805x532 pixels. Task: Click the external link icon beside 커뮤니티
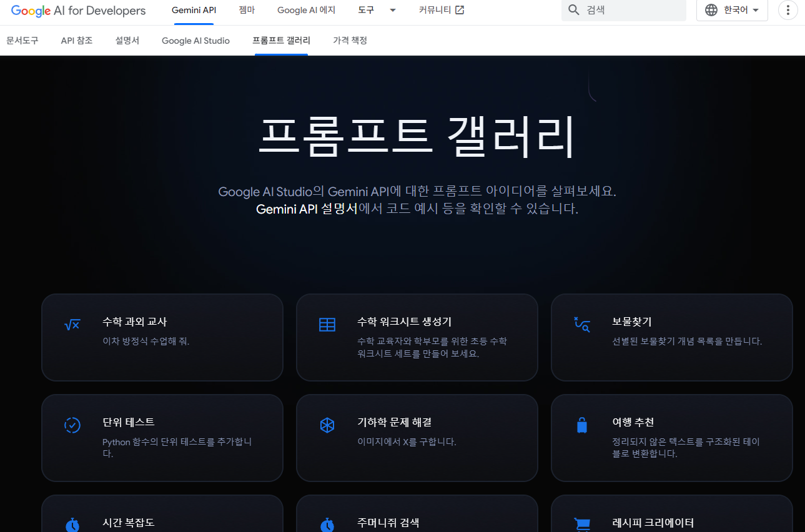click(x=460, y=10)
